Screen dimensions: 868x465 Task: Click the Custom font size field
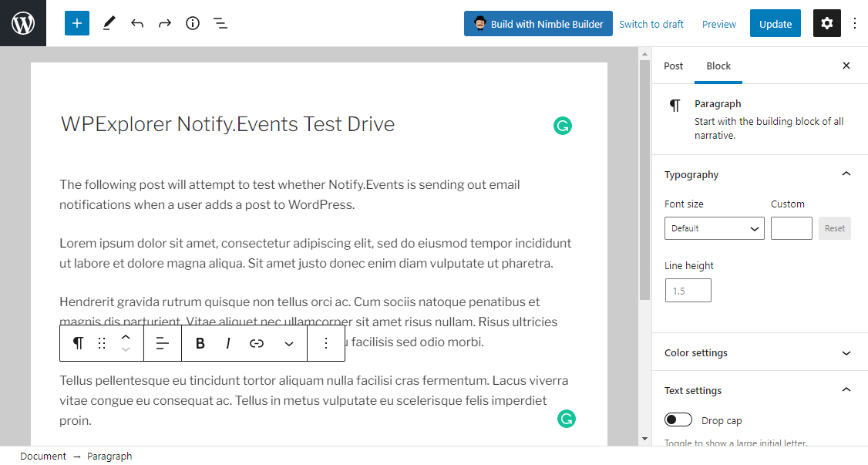(791, 228)
